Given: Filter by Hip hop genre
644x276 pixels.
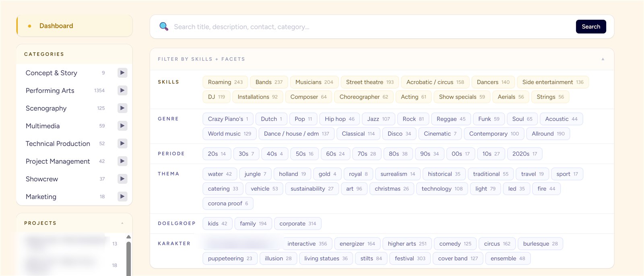Looking at the screenshot, I should (340, 119).
